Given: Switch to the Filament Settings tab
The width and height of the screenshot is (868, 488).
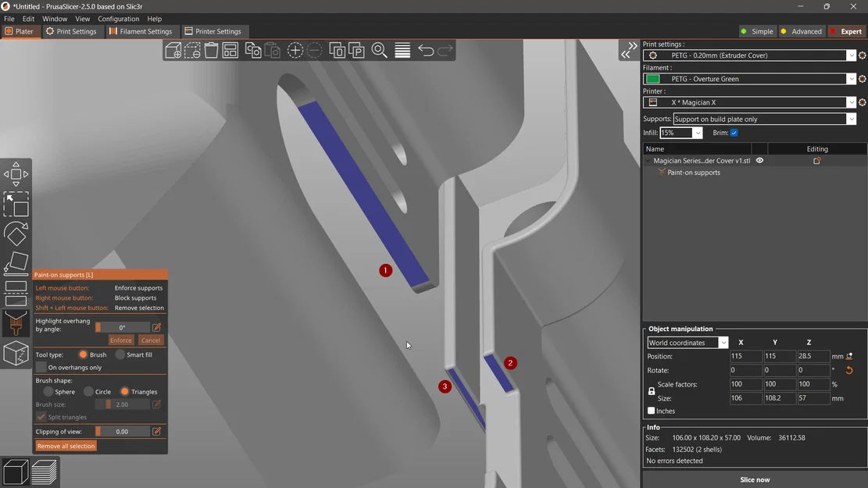Looking at the screenshot, I should coord(141,31).
